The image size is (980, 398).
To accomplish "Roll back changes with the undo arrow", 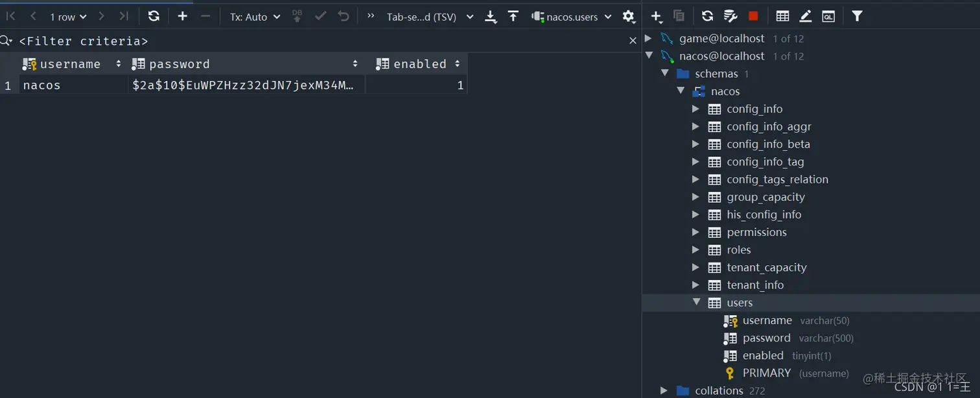I will (344, 16).
